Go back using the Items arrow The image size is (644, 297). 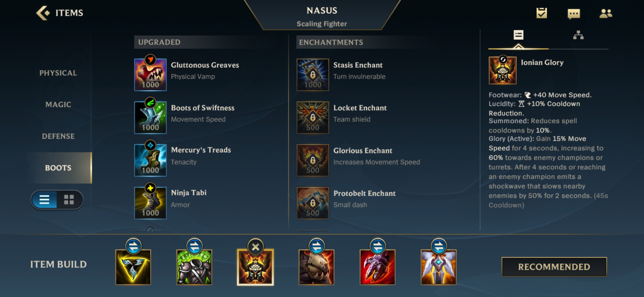point(43,13)
